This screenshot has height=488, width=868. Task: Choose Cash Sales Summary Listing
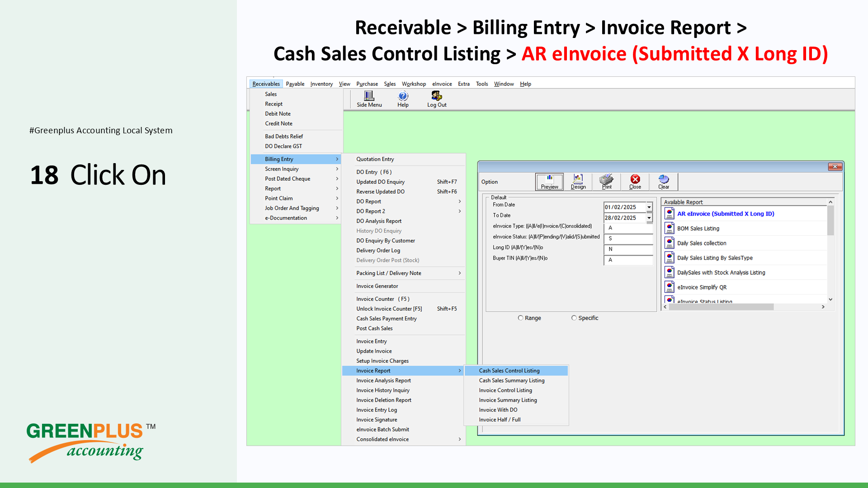tap(516, 381)
